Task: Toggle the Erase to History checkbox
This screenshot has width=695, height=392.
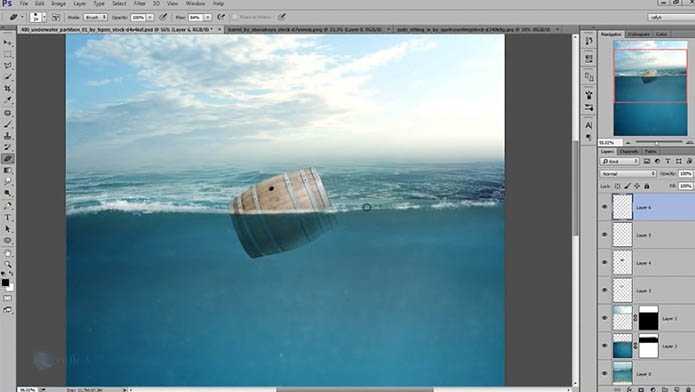Action: click(x=235, y=17)
